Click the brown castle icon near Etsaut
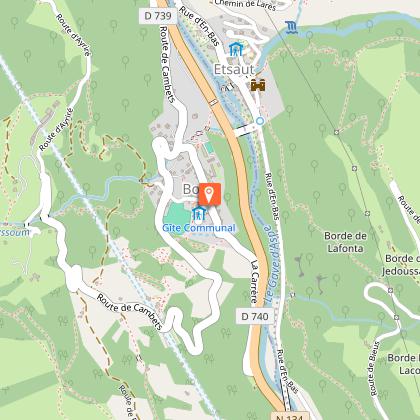Screen dimensions: 420x420 pos(258,85)
